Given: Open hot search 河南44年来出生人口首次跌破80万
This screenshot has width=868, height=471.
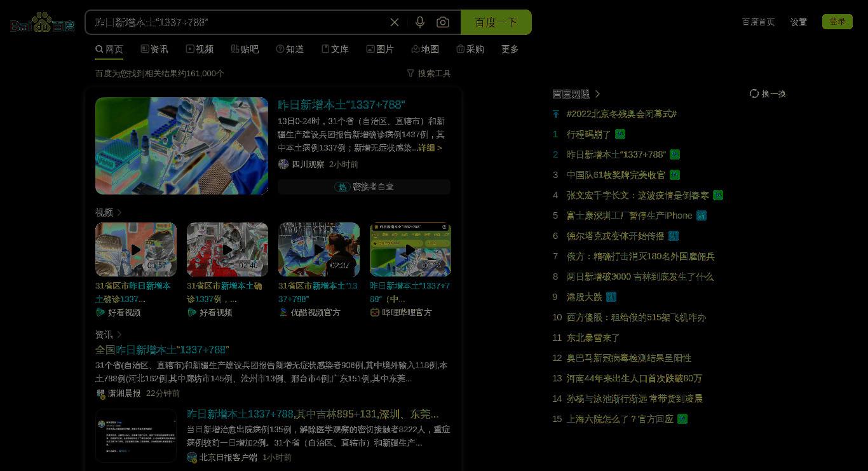Looking at the screenshot, I should (634, 378).
